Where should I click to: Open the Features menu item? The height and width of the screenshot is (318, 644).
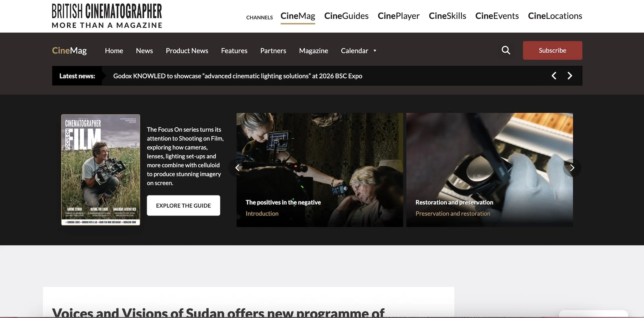pos(234,51)
